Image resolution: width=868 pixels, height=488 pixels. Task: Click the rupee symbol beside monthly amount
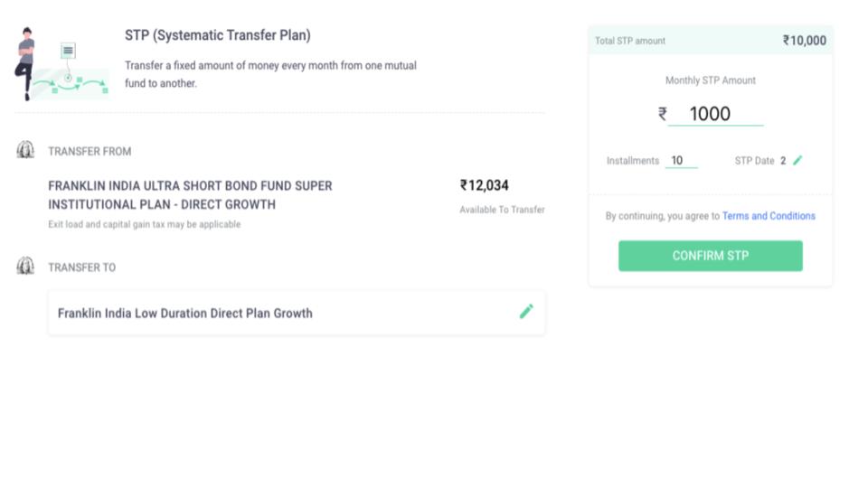(x=663, y=114)
